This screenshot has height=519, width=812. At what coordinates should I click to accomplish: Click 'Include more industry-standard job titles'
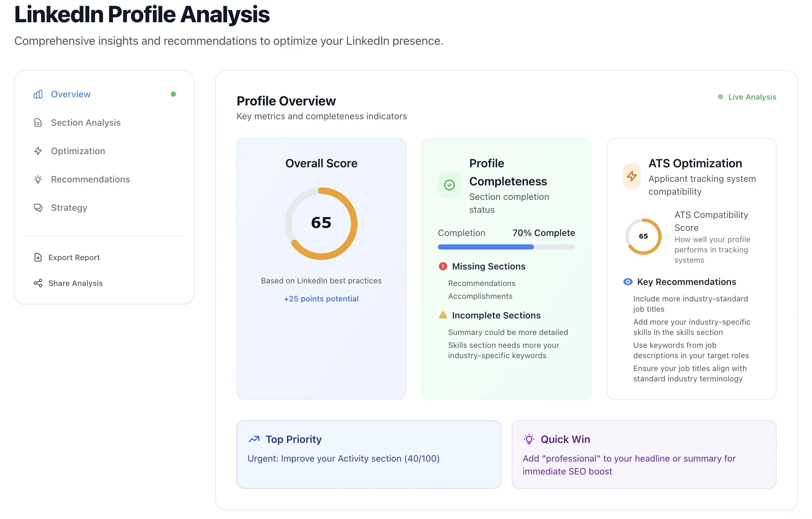690,304
